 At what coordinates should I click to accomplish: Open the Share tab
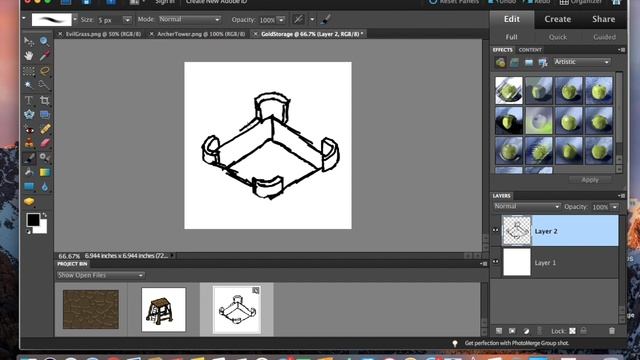[604, 19]
